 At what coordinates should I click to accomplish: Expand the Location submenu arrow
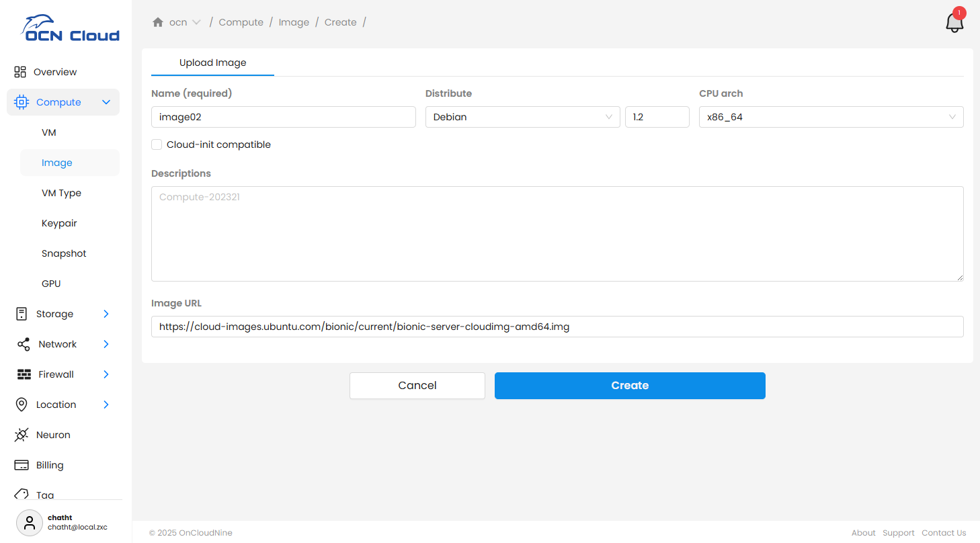[106, 405]
